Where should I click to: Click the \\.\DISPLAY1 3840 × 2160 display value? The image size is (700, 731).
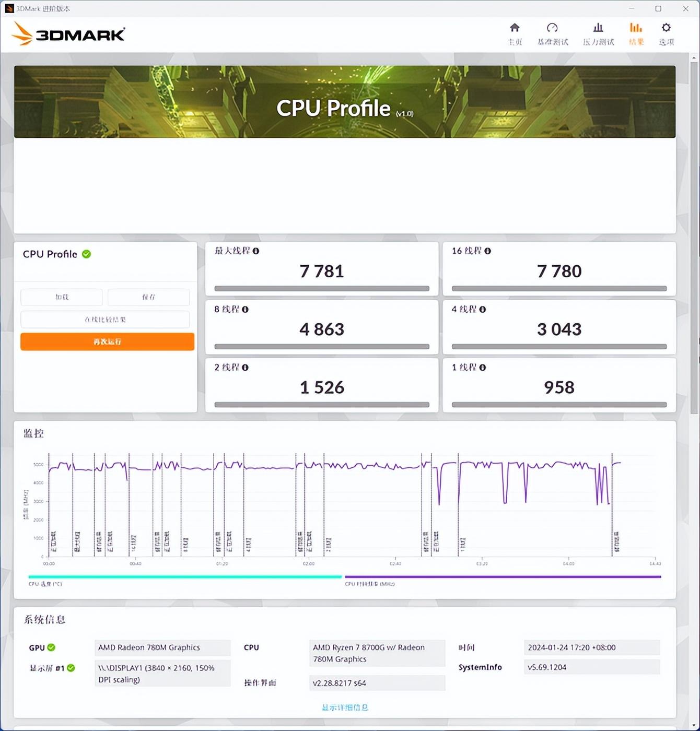coord(162,674)
